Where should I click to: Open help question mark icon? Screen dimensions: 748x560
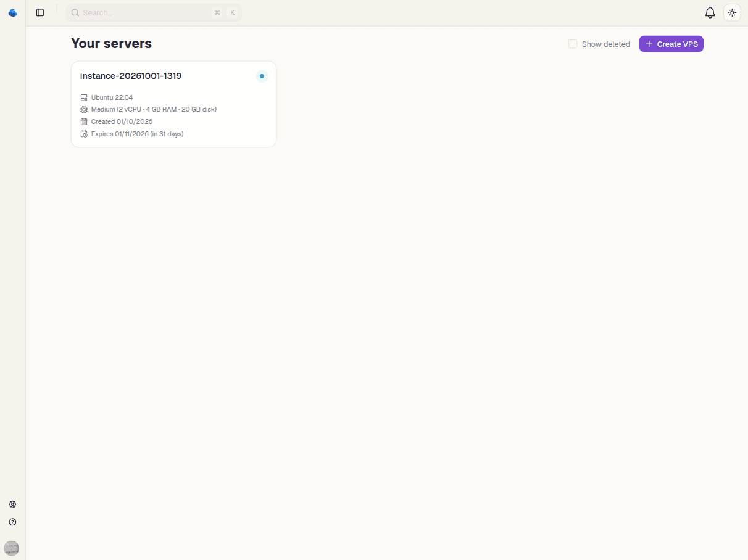pos(12,522)
